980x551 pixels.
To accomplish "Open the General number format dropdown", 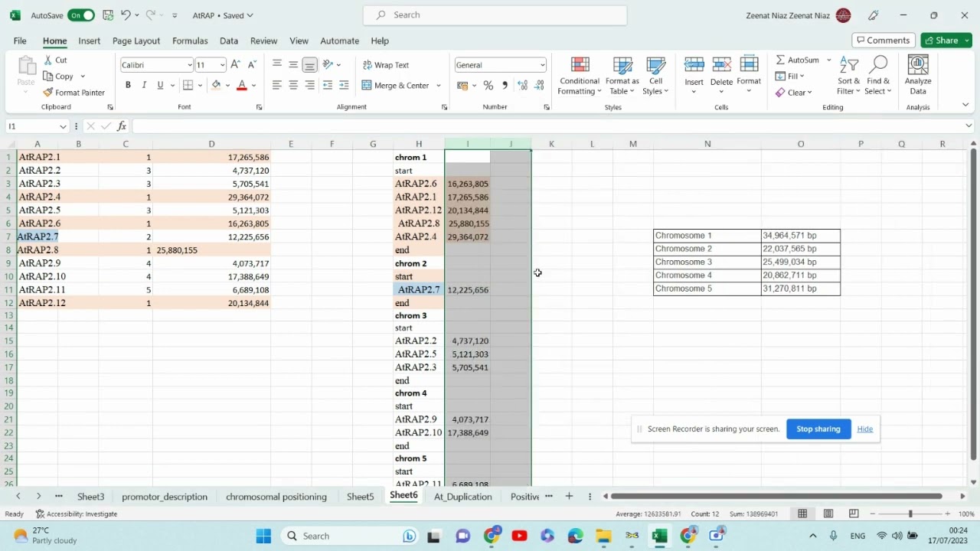I will (543, 65).
